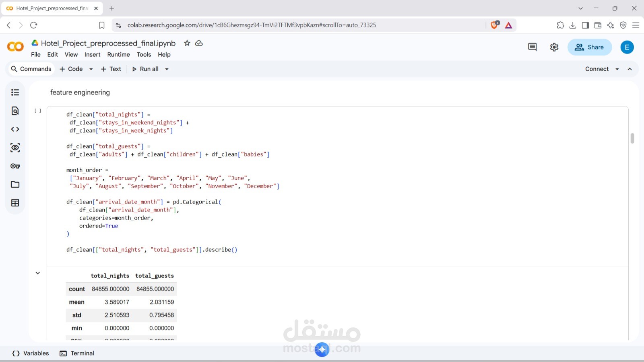Open browser downloads icon

click(x=573, y=25)
